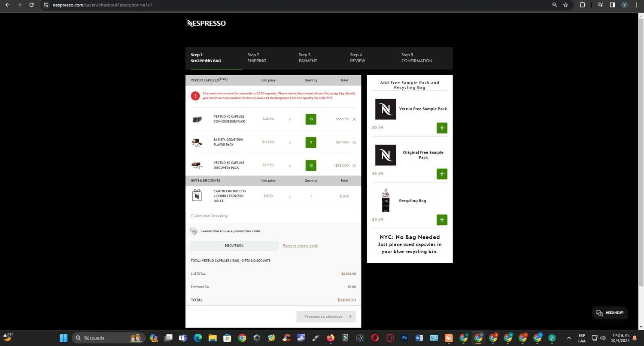Image resolution: width=644 pixels, height=346 pixels.
Task: Reload the checkout page
Action: coord(31,5)
